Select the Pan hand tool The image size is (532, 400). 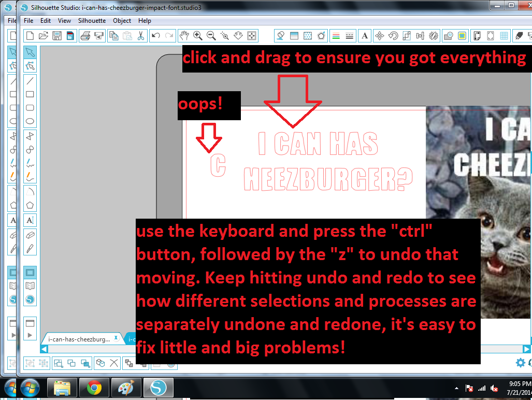pos(184,36)
